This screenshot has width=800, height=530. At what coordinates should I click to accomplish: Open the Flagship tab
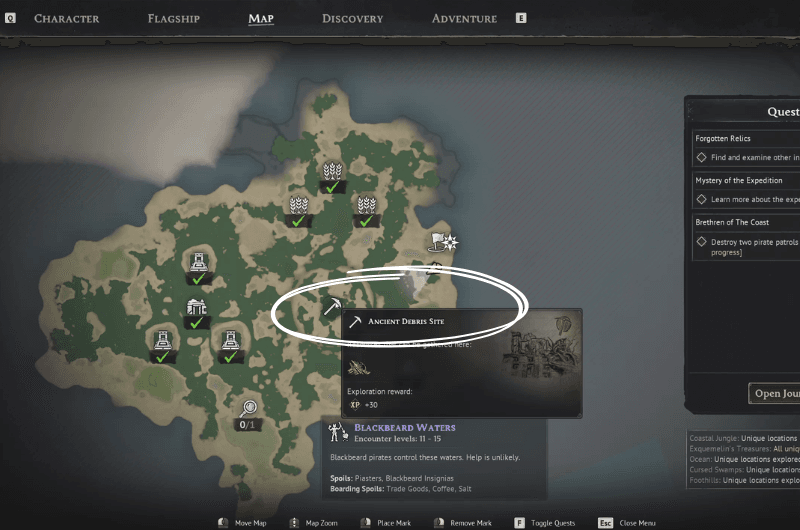click(x=173, y=19)
